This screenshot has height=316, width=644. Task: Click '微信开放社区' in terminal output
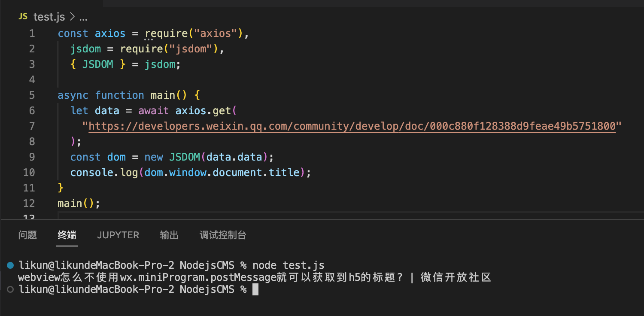click(456, 277)
